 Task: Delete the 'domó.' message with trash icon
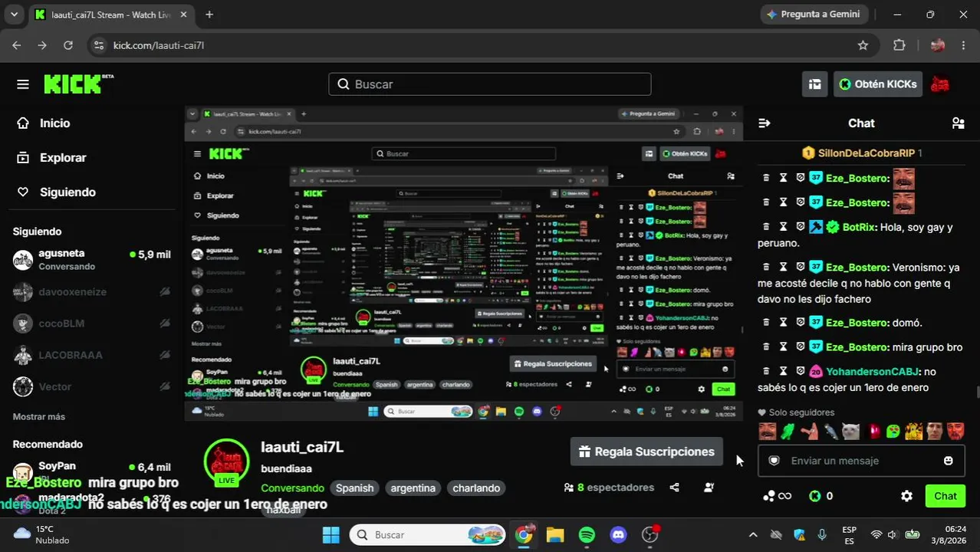(765, 323)
